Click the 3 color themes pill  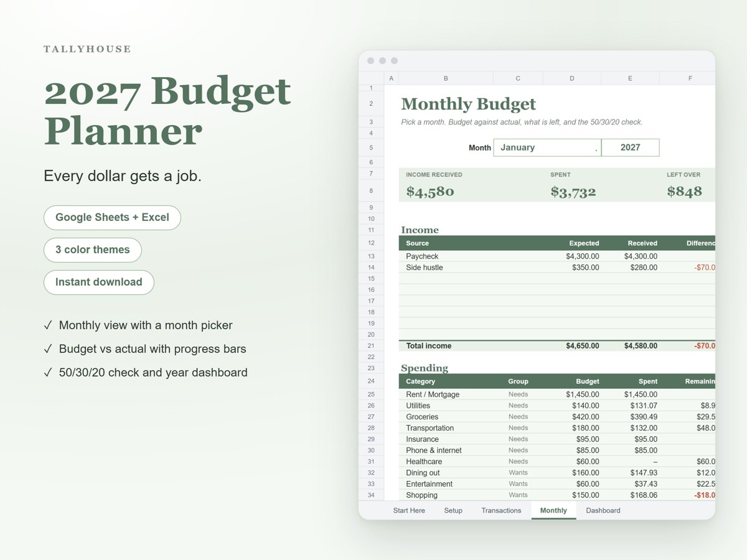[93, 250]
